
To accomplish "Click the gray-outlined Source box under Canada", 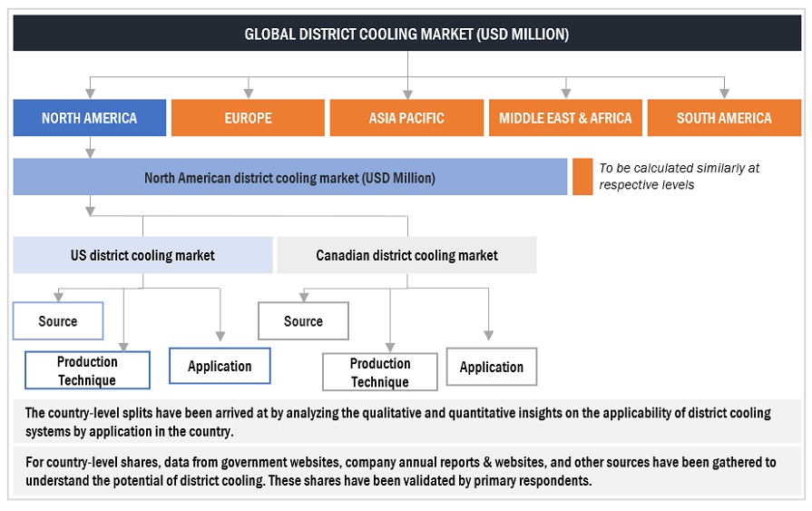I will click(303, 321).
